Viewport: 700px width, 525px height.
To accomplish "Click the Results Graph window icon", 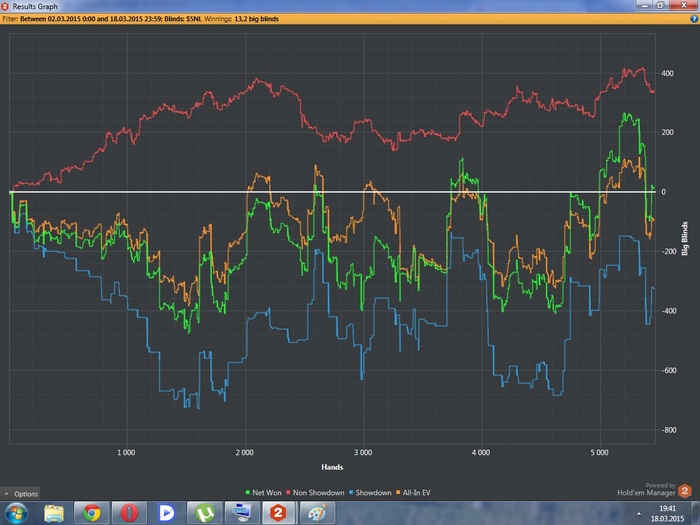I will click(x=5, y=6).
